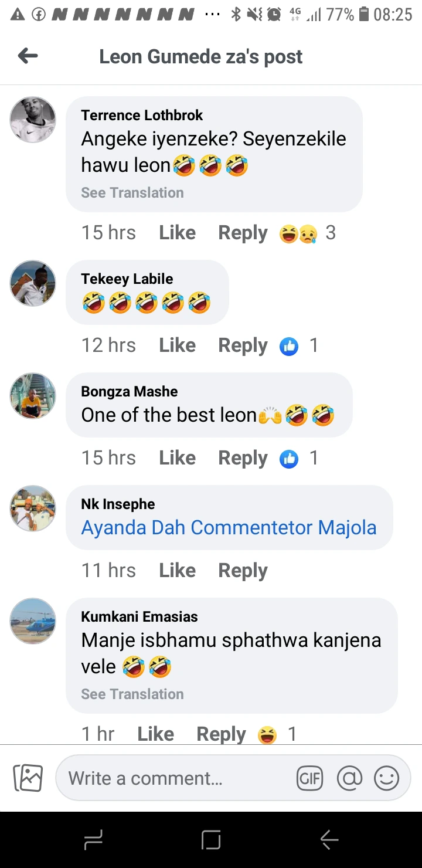Tap the back arrow in header

click(x=28, y=56)
